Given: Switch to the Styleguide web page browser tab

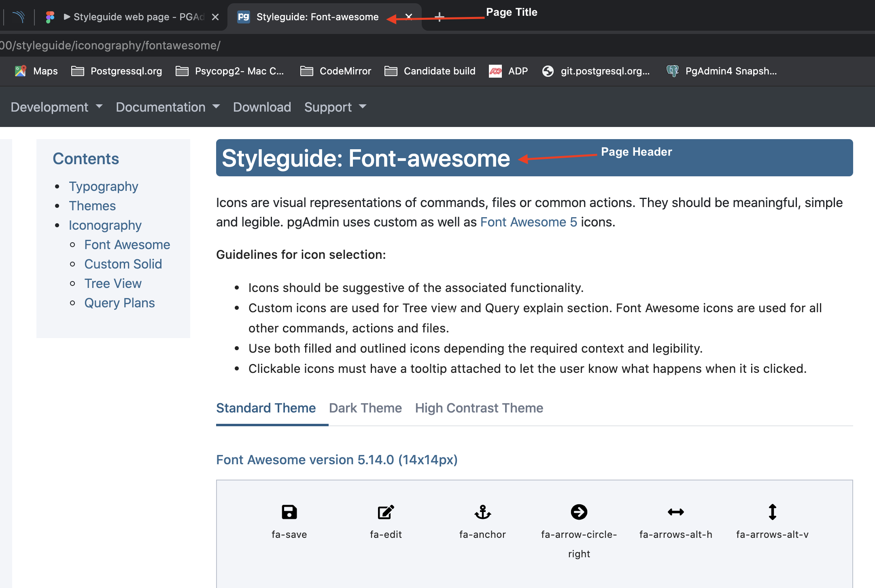Looking at the screenshot, I should [x=134, y=17].
